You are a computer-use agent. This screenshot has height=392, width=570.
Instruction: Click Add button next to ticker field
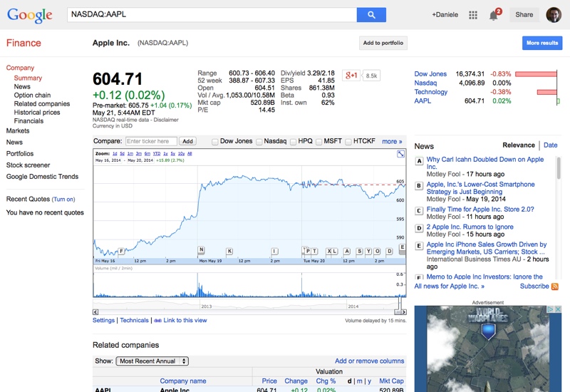[187, 141]
